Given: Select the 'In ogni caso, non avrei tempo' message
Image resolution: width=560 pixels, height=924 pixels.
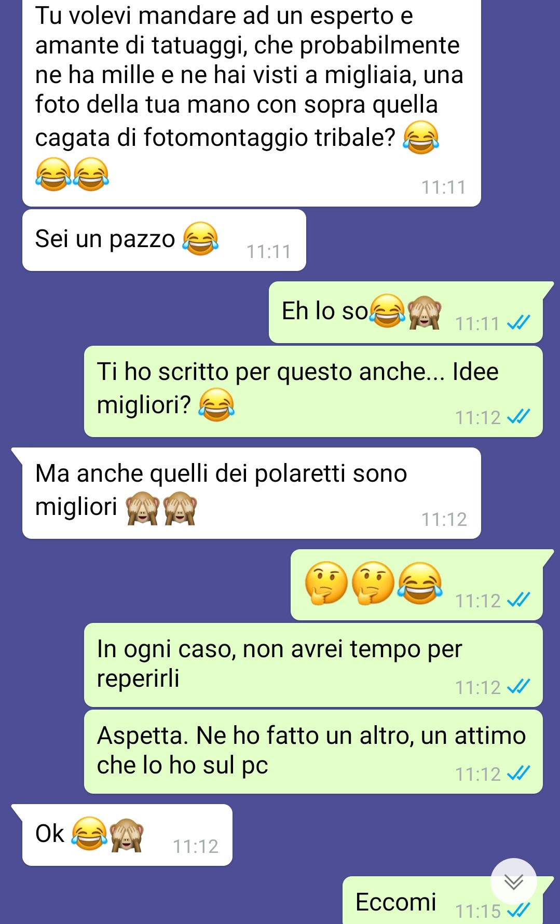Looking at the screenshot, I should 313,665.
